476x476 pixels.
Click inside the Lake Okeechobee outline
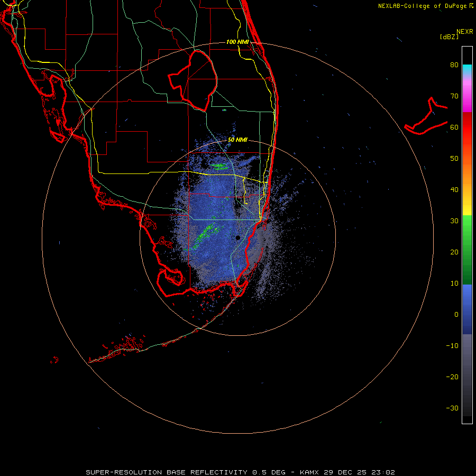tap(197, 82)
